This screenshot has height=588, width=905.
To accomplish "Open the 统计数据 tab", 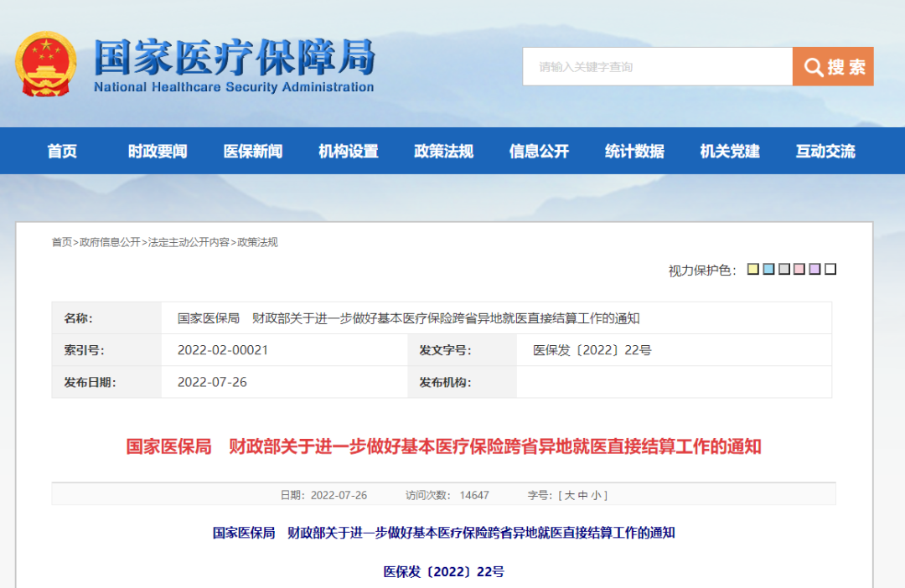I will [x=633, y=151].
